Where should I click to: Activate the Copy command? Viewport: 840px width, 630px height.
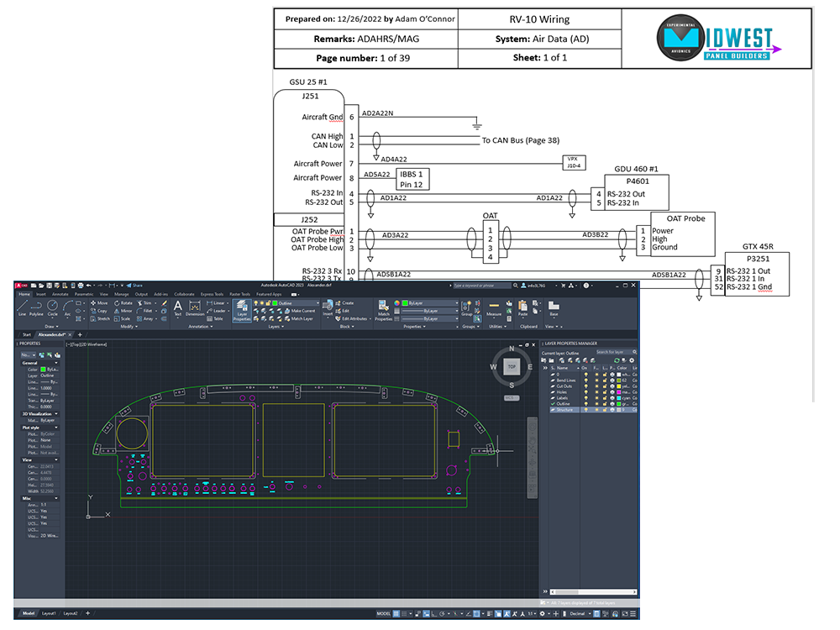point(99,311)
